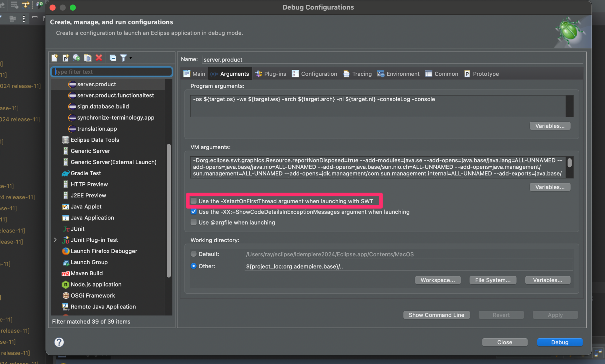Expand the JUnit Plug-in Test tree node
This screenshot has height=364, width=605.
[x=56, y=240]
